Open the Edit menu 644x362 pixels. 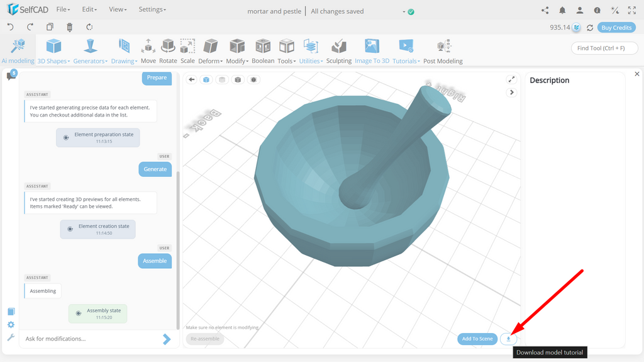click(89, 9)
